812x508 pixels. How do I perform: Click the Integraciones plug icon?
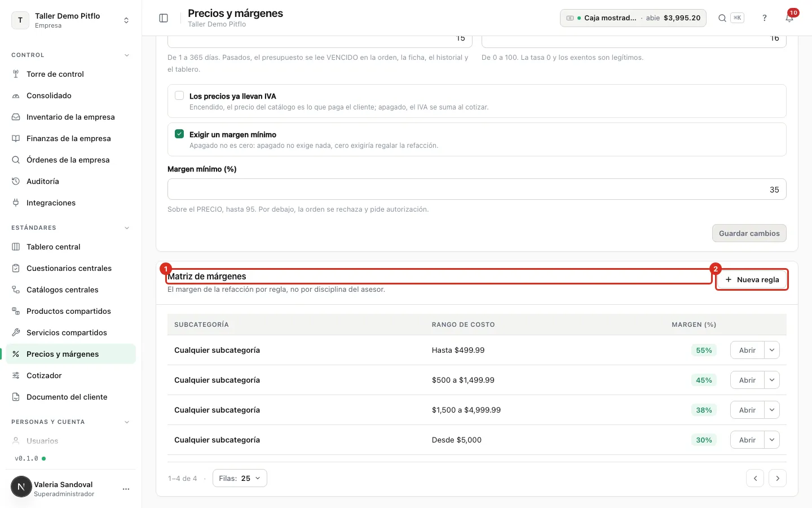coord(16,203)
